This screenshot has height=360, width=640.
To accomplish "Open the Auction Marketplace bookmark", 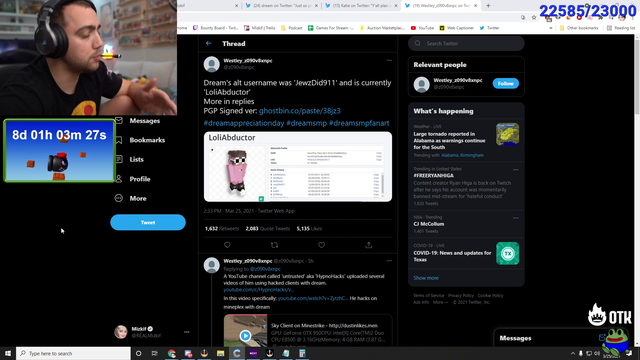I will pos(382,28).
